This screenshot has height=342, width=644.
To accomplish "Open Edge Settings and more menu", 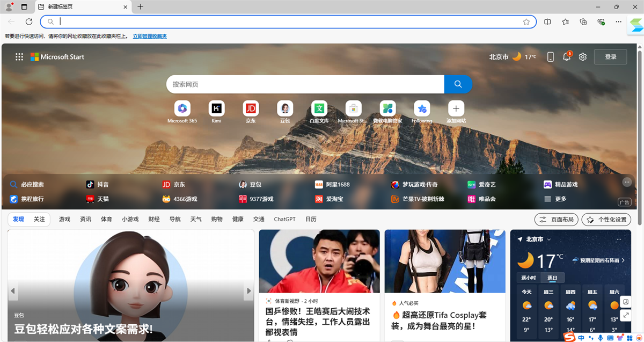I will 619,22.
